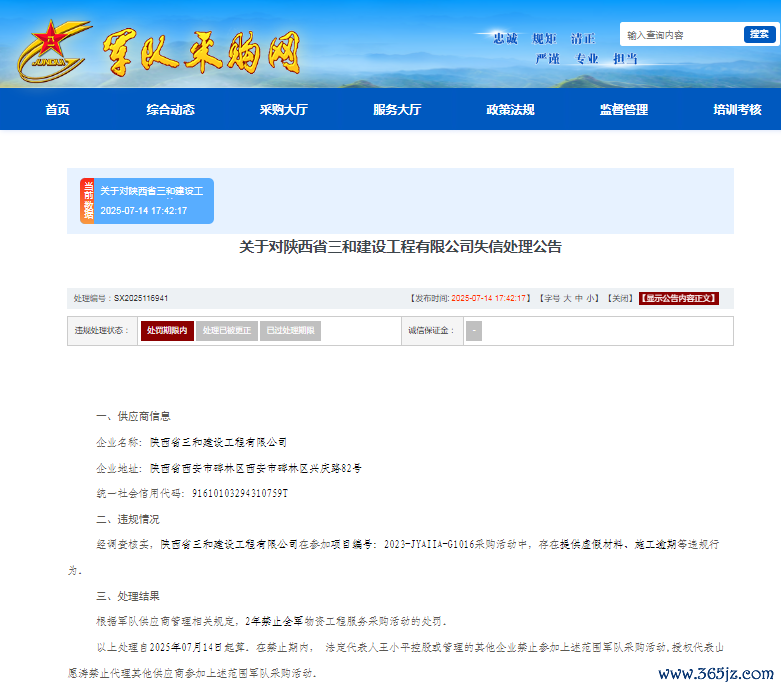Click the 清正 slogan text in header

pyautogui.click(x=583, y=39)
